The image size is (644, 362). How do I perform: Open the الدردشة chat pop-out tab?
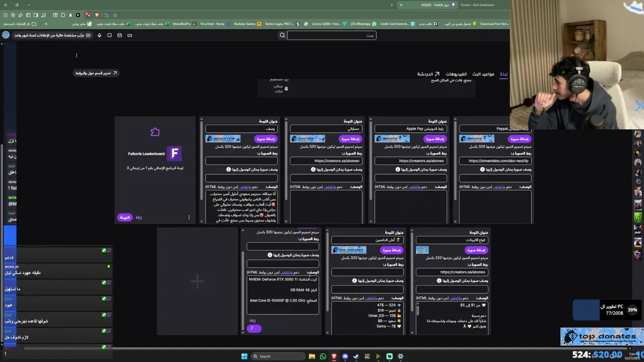click(x=428, y=74)
